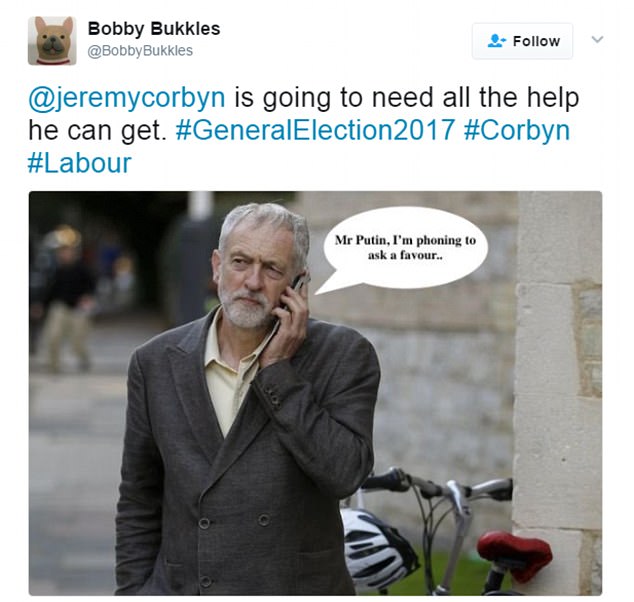Image resolution: width=634 pixels, height=602 pixels.
Task: Enlarge the attached tweet photo
Action: point(315,393)
